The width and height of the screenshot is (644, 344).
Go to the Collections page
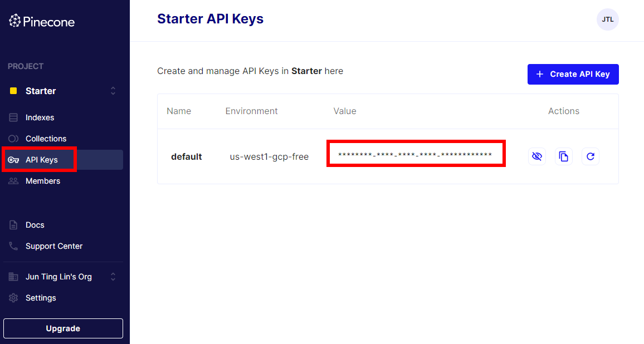[46, 139]
